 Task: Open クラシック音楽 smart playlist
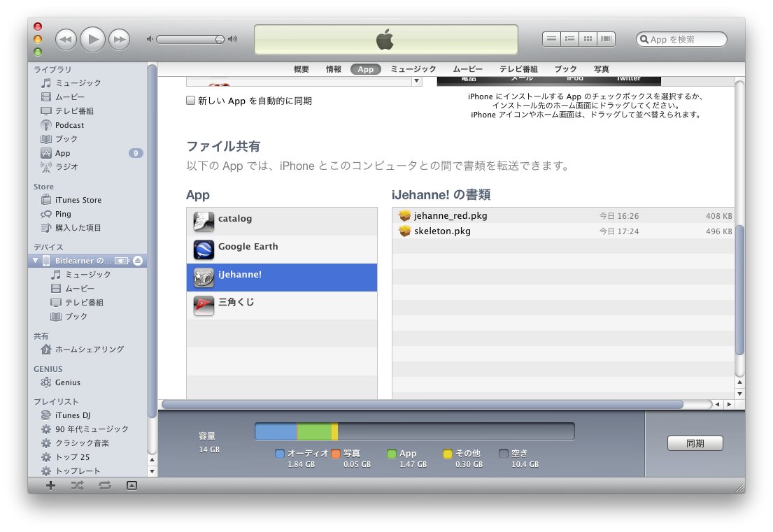point(82,443)
